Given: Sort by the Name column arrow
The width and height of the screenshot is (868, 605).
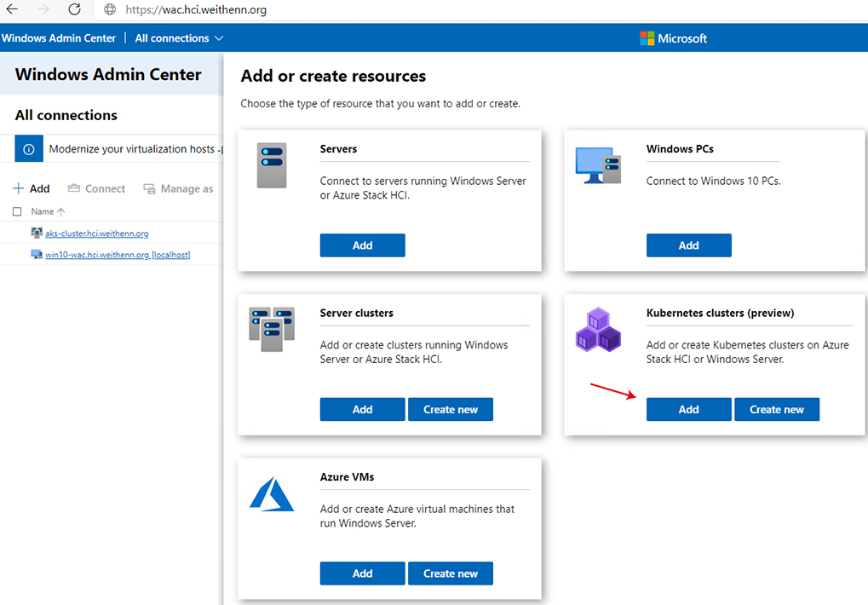Looking at the screenshot, I should pyautogui.click(x=60, y=211).
